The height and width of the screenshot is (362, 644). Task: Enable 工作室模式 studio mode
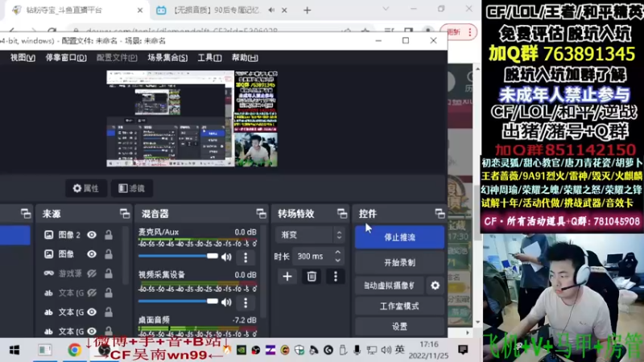[x=399, y=306]
